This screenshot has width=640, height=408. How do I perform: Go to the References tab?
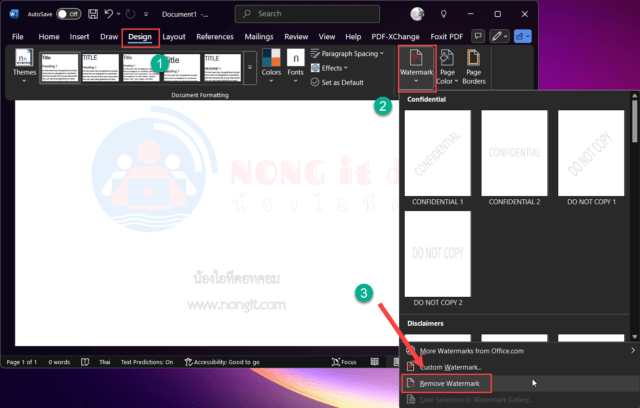pos(215,37)
